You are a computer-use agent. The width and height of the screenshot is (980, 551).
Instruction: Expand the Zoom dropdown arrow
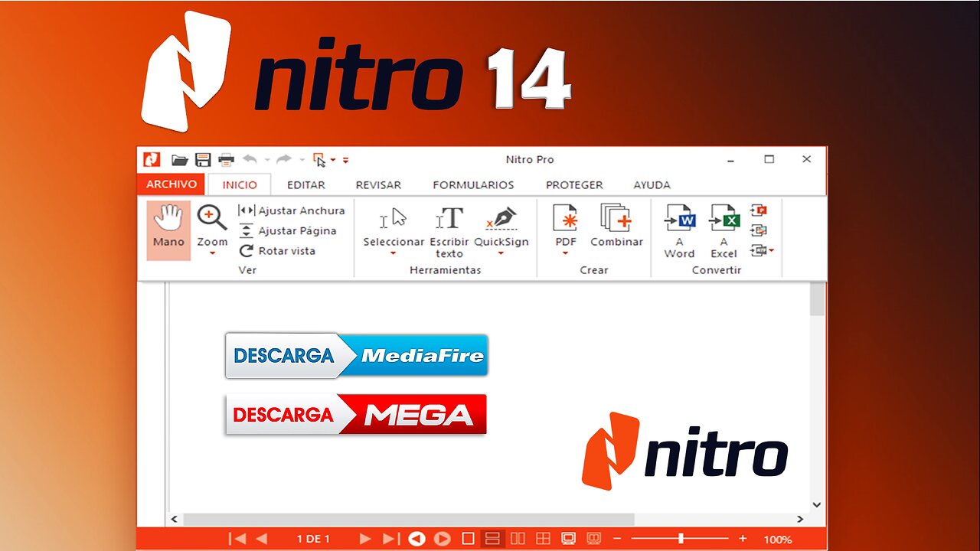[x=212, y=254]
